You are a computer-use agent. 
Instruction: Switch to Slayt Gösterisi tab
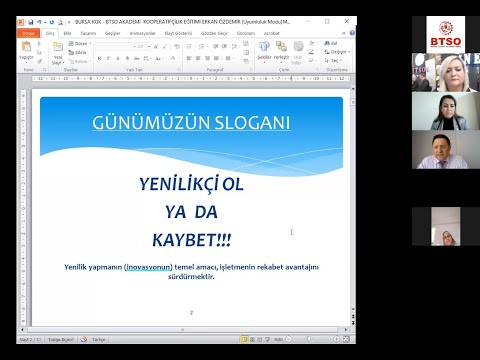[x=178, y=33]
